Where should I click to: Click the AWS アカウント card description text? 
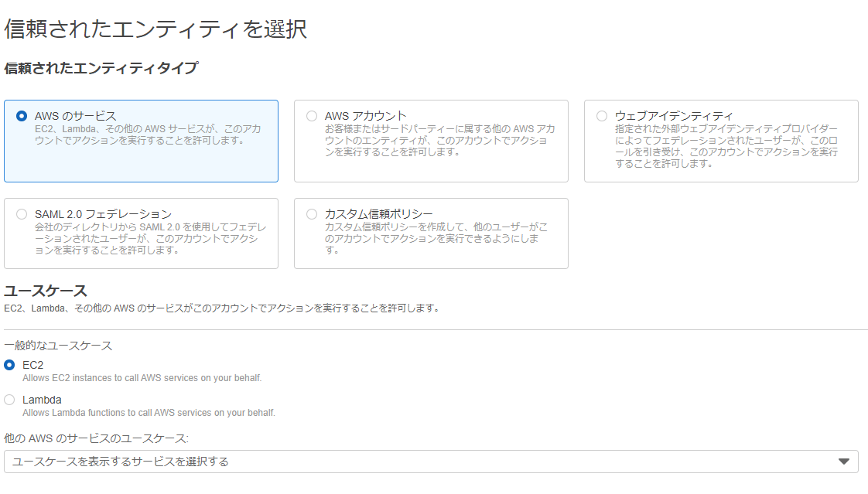pyautogui.click(x=439, y=141)
